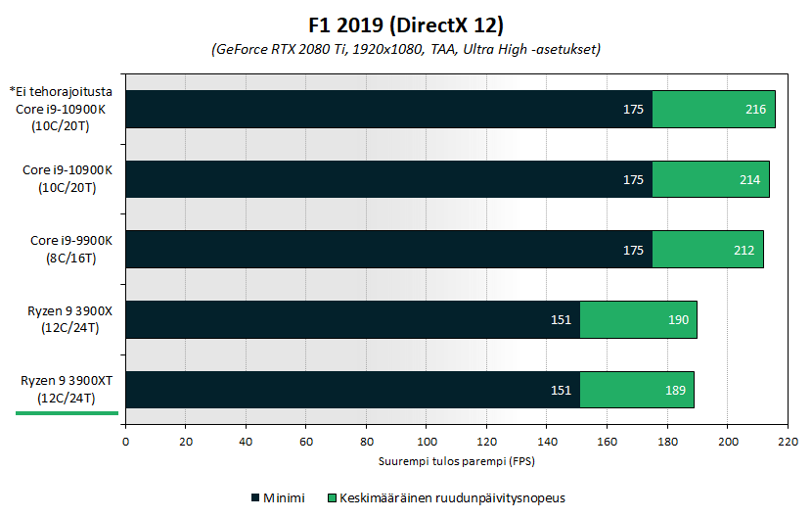This screenshot has height=519, width=812.
Task: Click the 175 minimum value in Core i9-9900K bar
Action: click(x=633, y=251)
